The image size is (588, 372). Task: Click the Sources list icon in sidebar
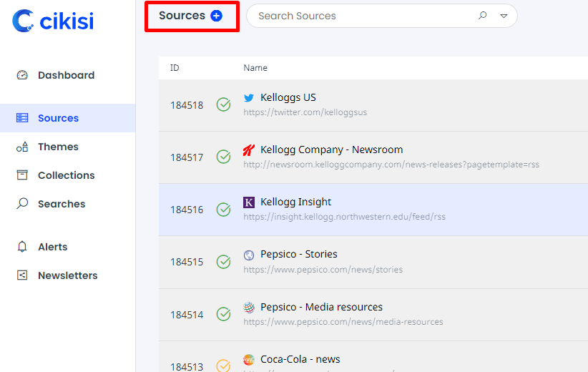pyautogui.click(x=22, y=118)
